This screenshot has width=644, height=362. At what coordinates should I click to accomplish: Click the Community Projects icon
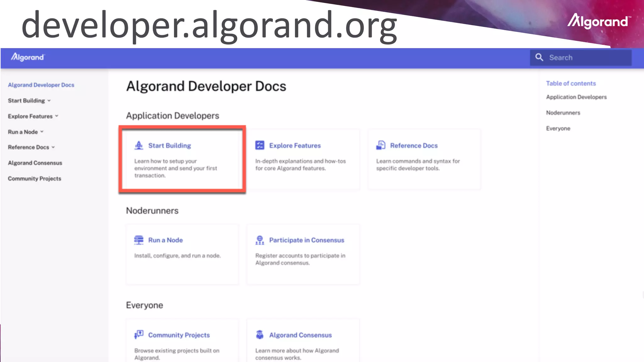pos(139,335)
